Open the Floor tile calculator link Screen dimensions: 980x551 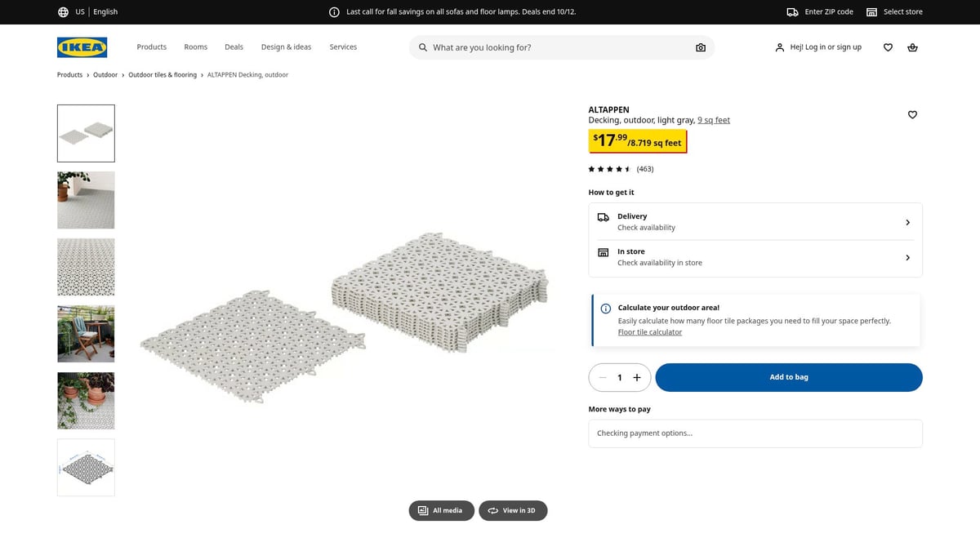pos(649,332)
